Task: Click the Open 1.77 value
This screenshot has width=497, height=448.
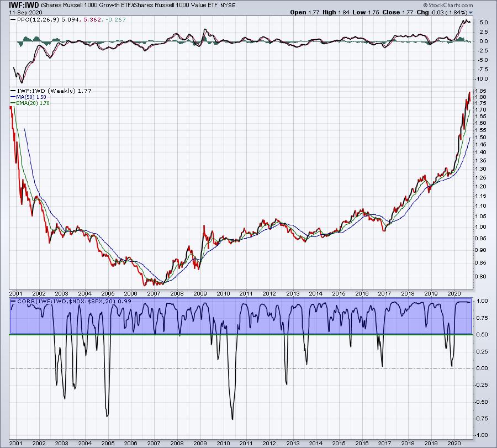Action: tap(305, 12)
